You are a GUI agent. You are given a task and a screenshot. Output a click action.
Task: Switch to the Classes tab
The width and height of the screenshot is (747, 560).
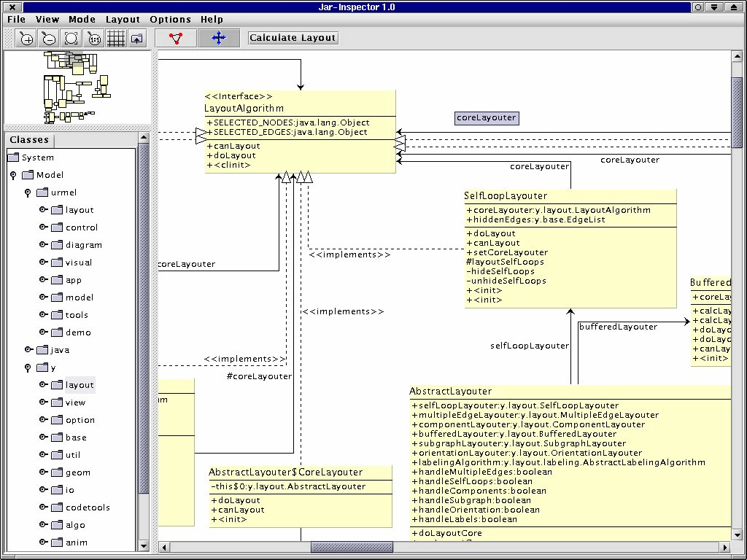30,140
